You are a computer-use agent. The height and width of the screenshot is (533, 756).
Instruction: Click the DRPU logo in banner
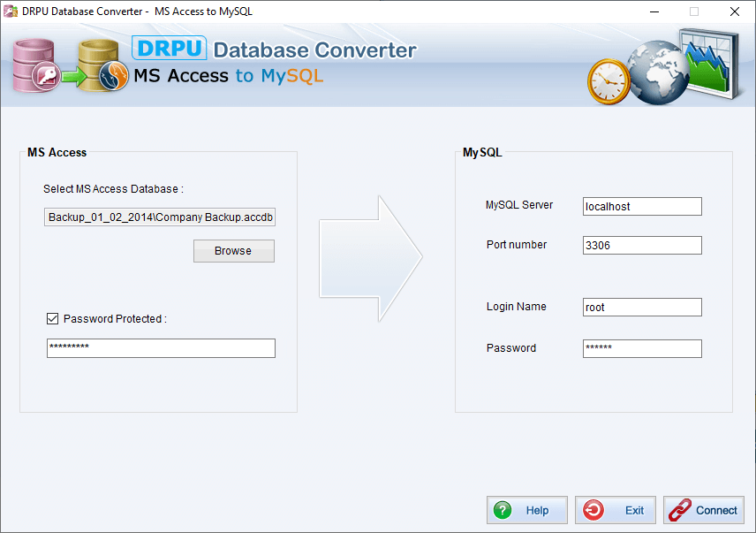click(x=170, y=49)
